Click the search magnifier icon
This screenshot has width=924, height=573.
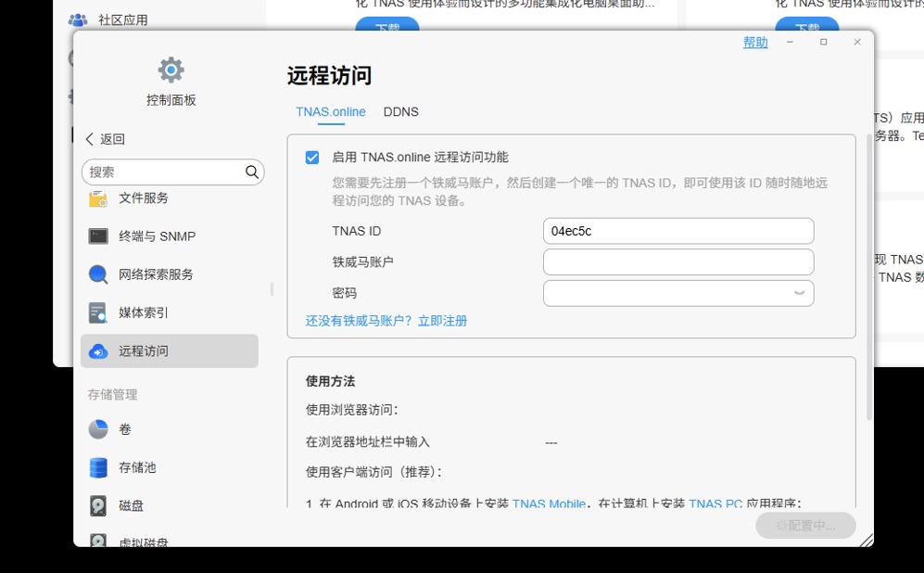pos(252,172)
